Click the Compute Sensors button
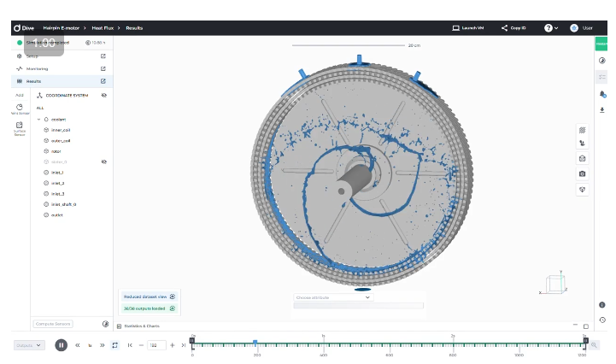This screenshot has height=364, width=616. tap(53, 324)
